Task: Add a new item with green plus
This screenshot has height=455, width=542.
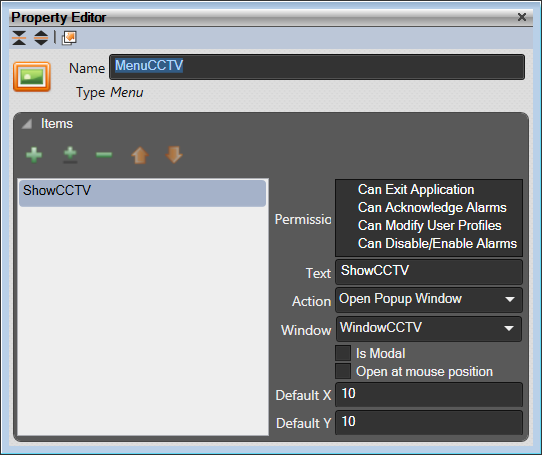Action: coord(34,155)
